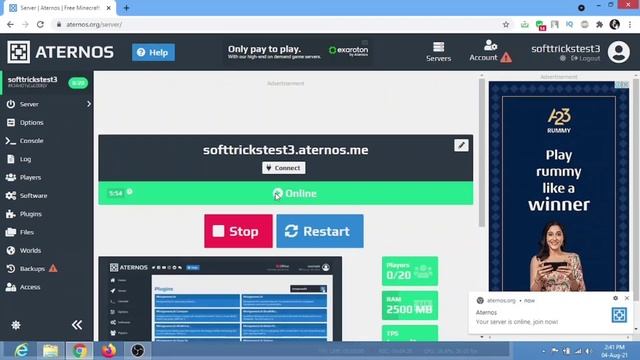The image size is (640, 360).
Task: Open a new browser tab
Action: coord(127,8)
